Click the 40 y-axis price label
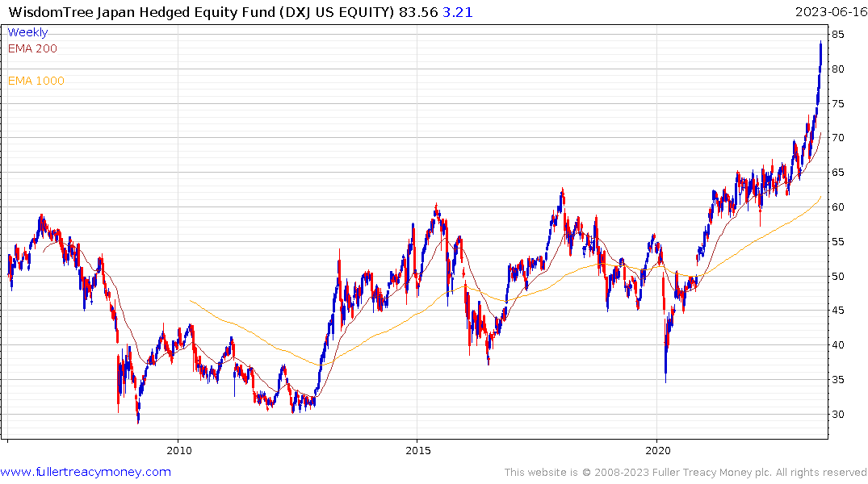868x484 pixels. (x=838, y=345)
